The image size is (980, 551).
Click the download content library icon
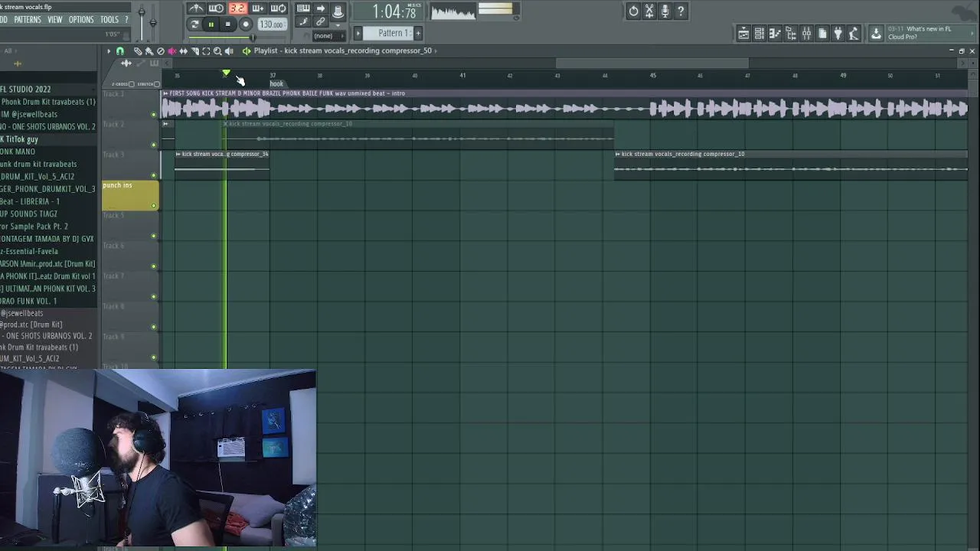coord(876,34)
